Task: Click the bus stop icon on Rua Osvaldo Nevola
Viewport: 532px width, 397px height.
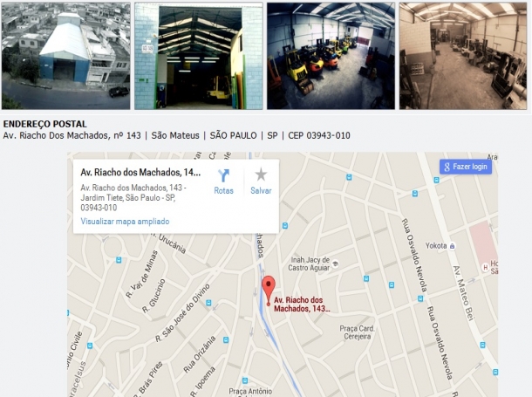Action: tap(420, 298)
